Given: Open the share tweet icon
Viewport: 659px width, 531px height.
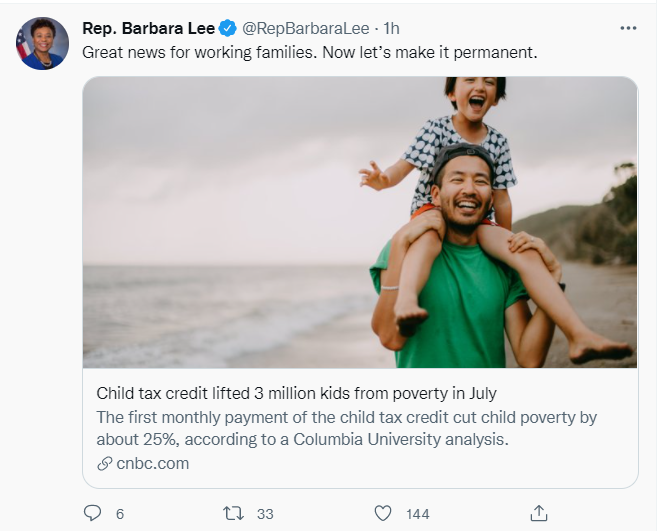Looking at the screenshot, I should (x=539, y=513).
